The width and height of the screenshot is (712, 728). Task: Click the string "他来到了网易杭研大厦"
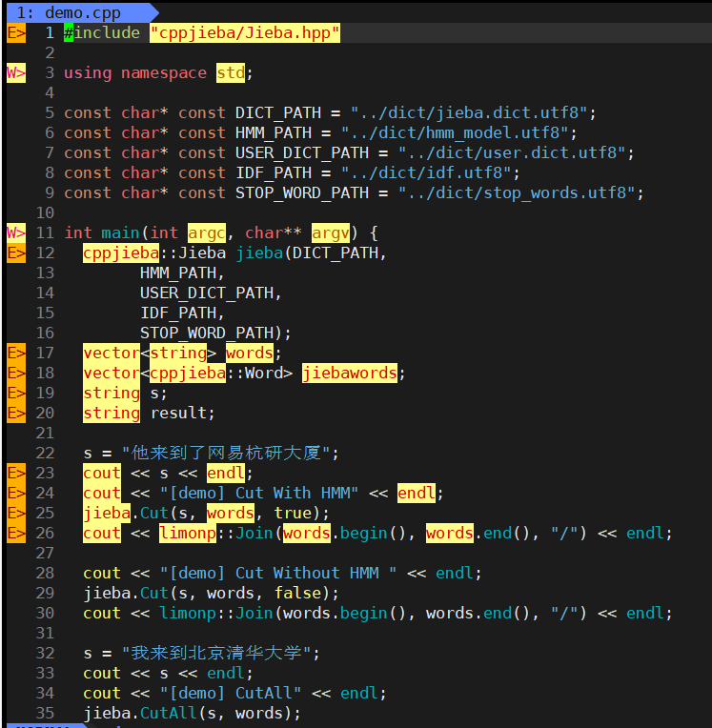pyautogui.click(x=226, y=453)
